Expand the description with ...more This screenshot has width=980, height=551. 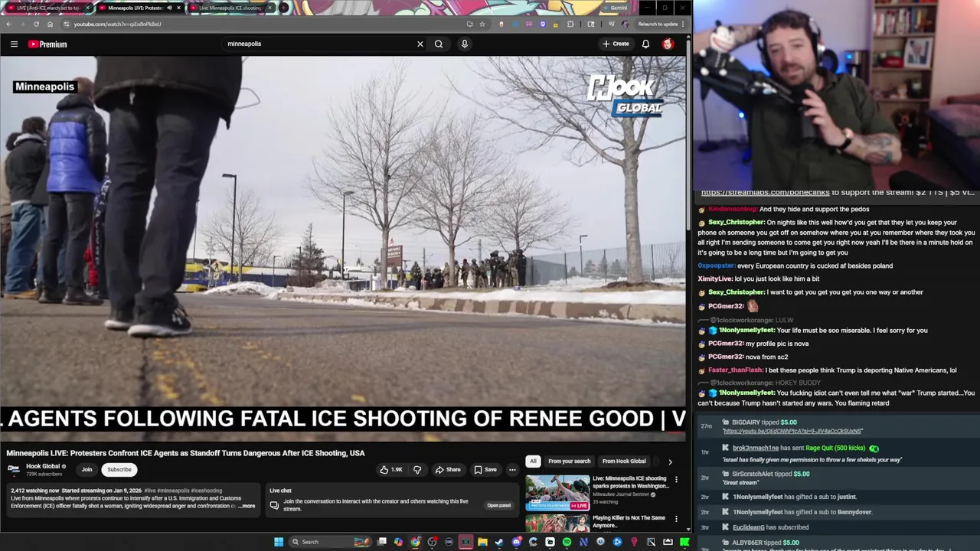click(247, 506)
